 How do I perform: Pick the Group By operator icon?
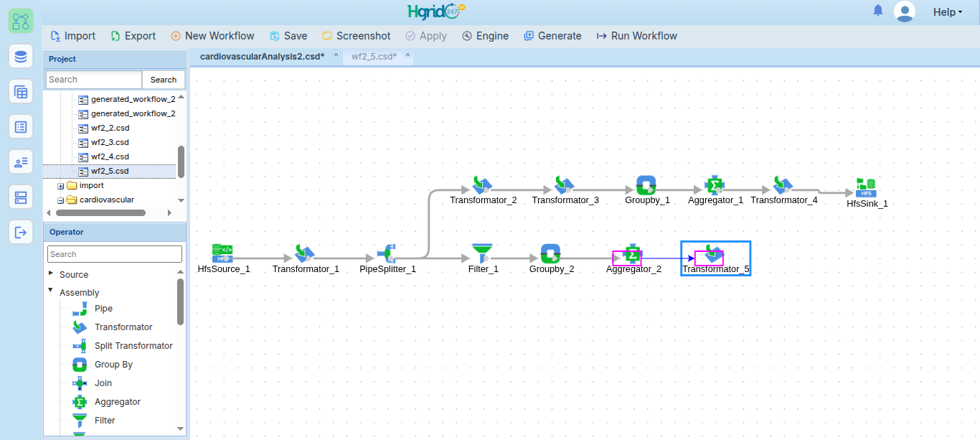(x=80, y=365)
